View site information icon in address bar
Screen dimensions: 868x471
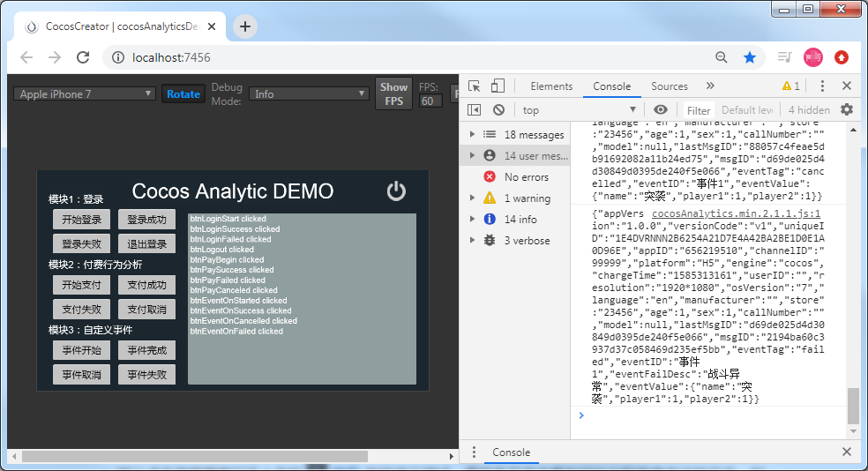(x=118, y=57)
